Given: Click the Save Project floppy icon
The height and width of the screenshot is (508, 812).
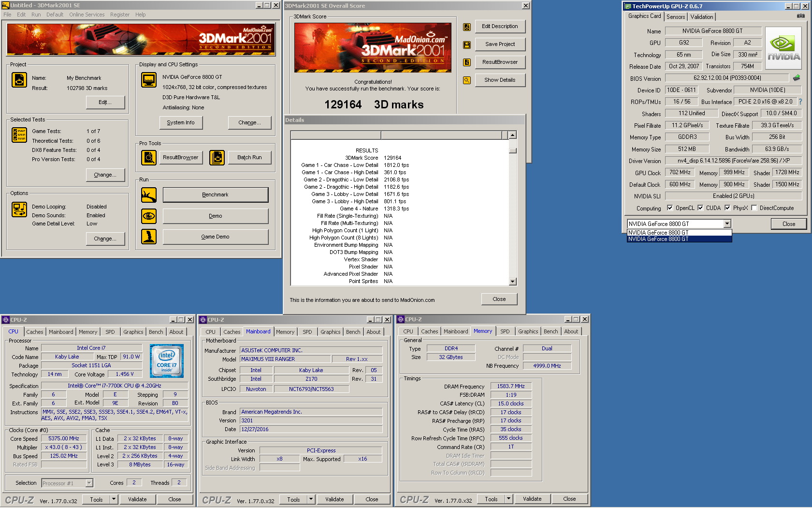Looking at the screenshot, I should [467, 45].
